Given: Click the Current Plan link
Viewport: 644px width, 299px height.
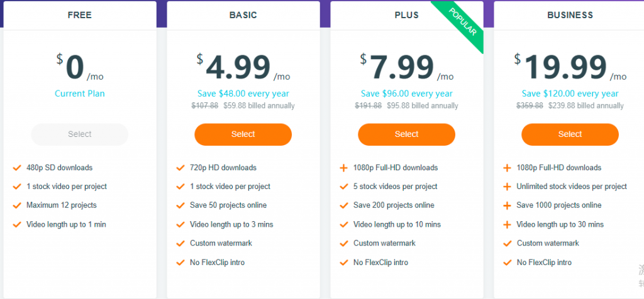Looking at the screenshot, I should click(80, 94).
